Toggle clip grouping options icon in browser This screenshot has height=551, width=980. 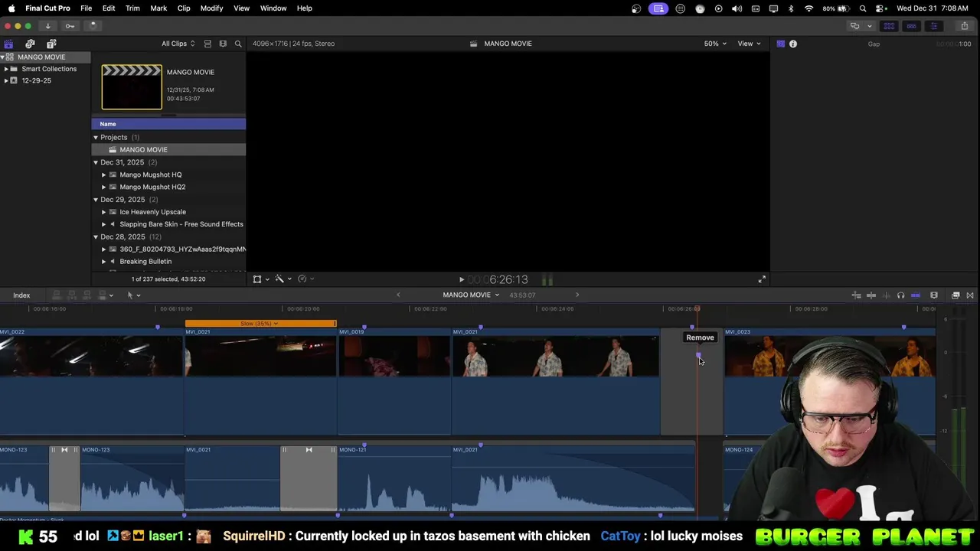(207, 44)
